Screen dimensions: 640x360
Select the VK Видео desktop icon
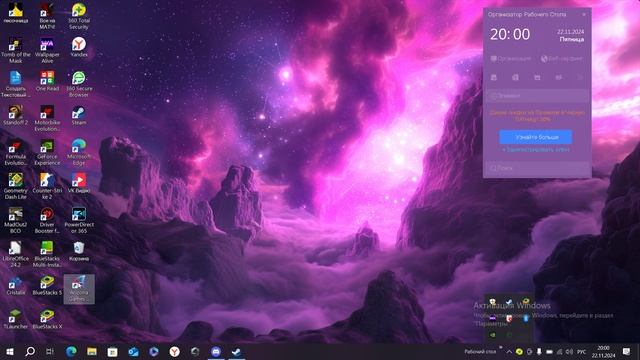pos(79,183)
